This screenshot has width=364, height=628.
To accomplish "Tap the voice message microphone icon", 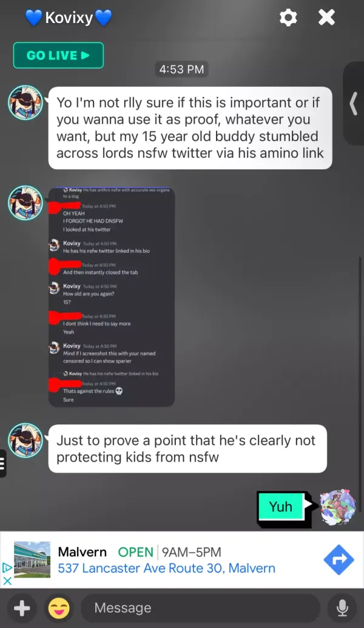I will pos(342,609).
